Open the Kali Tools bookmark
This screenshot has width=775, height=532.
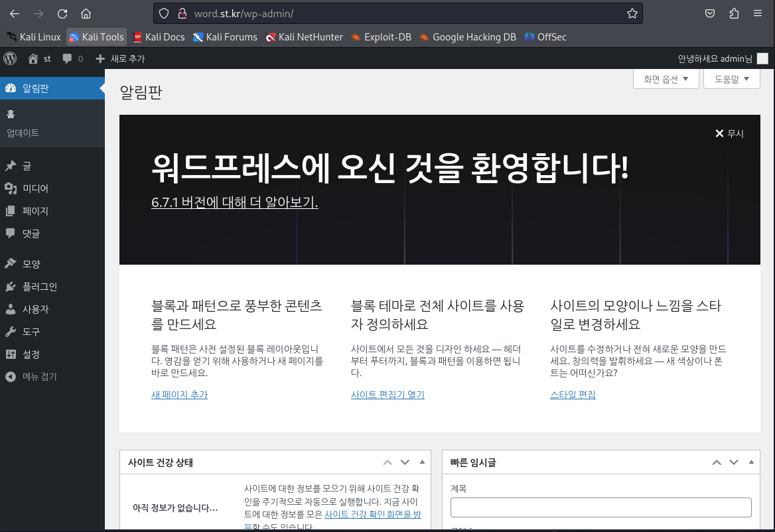click(x=96, y=37)
